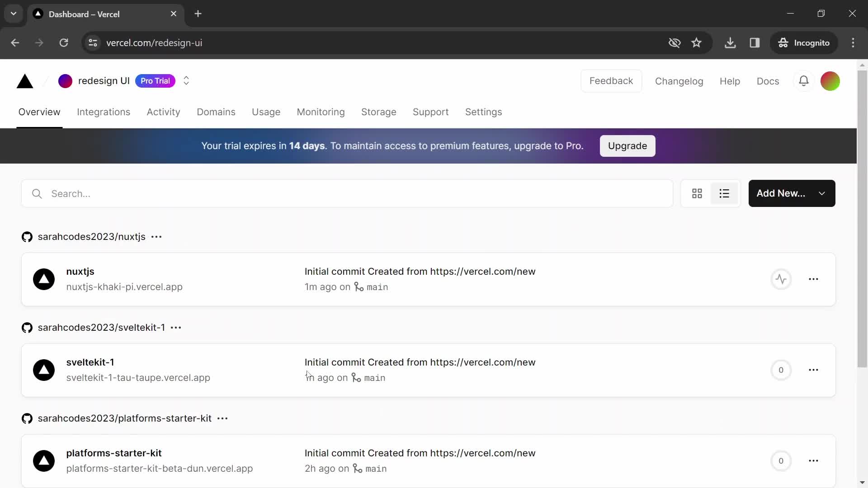Go back in browser history
The width and height of the screenshot is (868, 488).
(x=15, y=43)
